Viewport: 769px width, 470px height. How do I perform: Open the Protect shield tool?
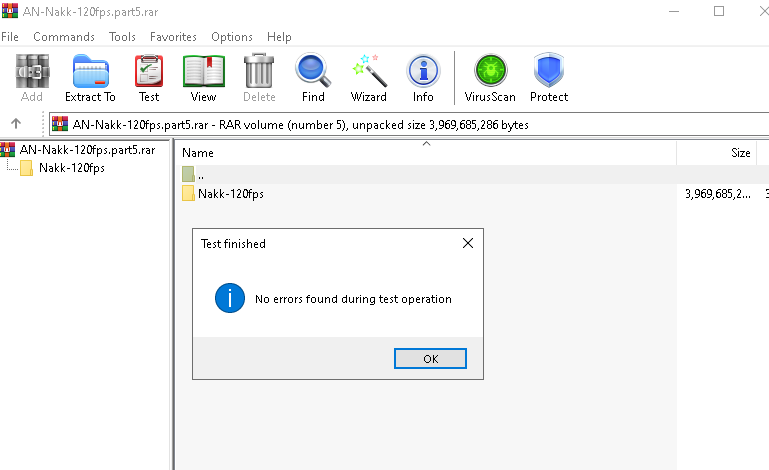(549, 78)
